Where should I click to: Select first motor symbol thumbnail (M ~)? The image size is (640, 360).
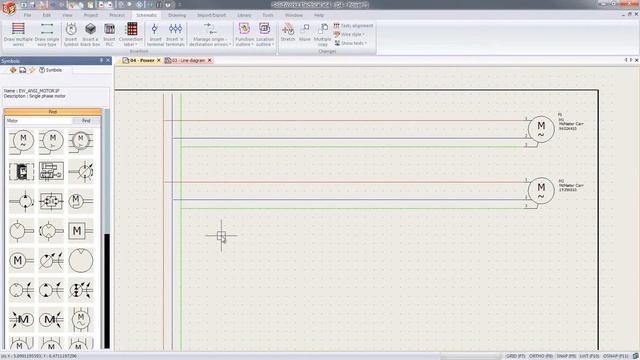click(22, 142)
